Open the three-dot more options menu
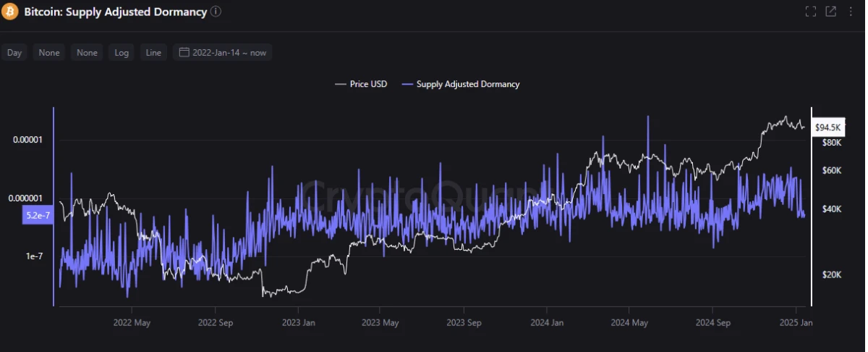868x352 pixels. (x=850, y=12)
